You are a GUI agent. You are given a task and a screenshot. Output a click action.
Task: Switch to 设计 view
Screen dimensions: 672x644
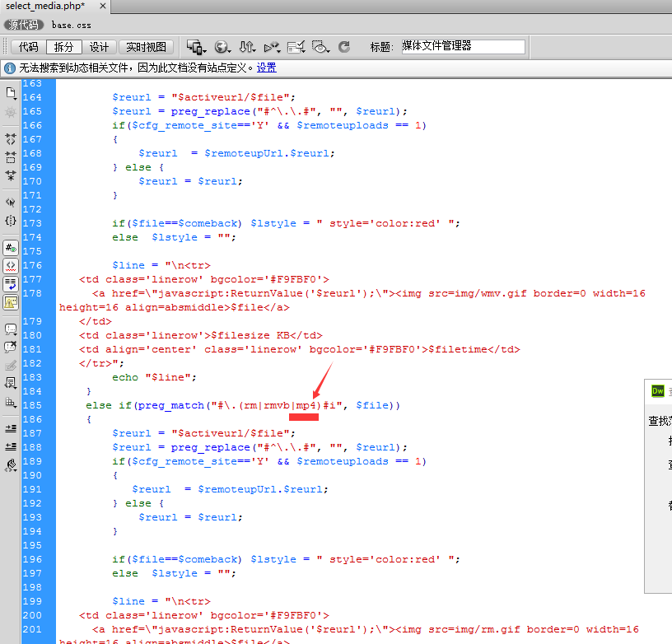[99, 47]
